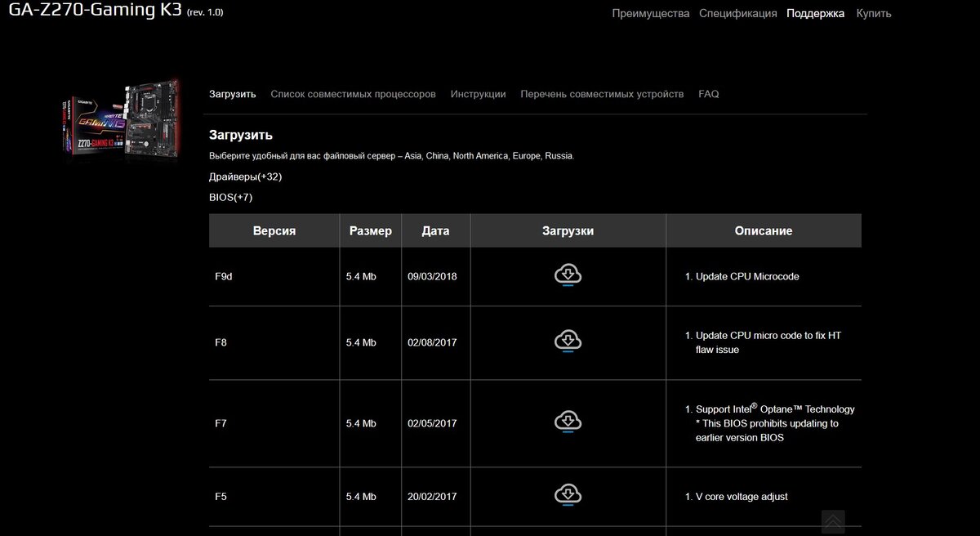Switch to the Загрузить tab

pyautogui.click(x=232, y=94)
